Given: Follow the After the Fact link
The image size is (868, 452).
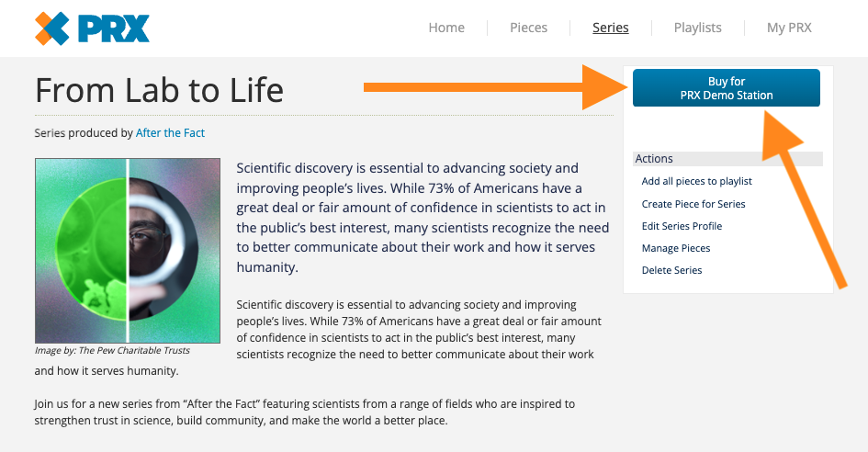Looking at the screenshot, I should tap(170, 133).
